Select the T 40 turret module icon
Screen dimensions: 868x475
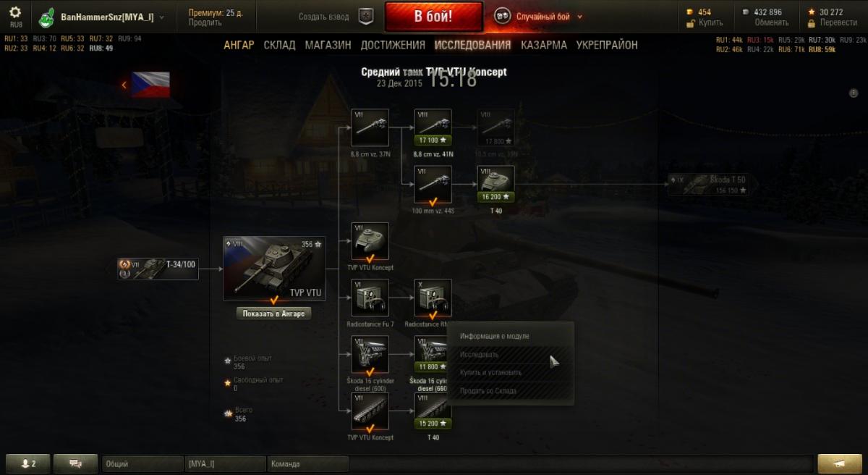(495, 184)
